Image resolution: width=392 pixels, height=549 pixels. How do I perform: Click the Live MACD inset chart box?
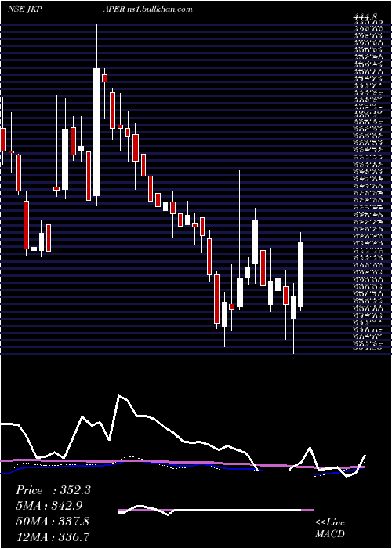pyautogui.click(x=216, y=510)
